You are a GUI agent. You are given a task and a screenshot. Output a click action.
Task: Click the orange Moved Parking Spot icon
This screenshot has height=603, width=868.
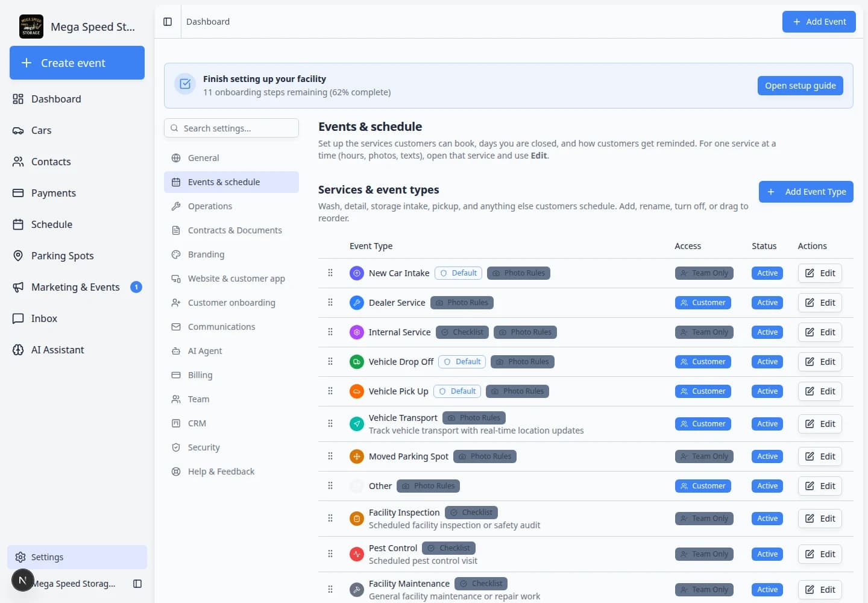(x=357, y=456)
